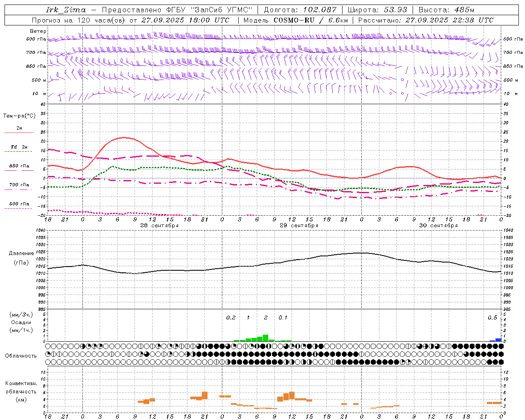Click 'Рассчитано: 27.09.2025 22:38 UTC' timestamp
The height and width of the screenshot is (420, 525).
pos(426,20)
